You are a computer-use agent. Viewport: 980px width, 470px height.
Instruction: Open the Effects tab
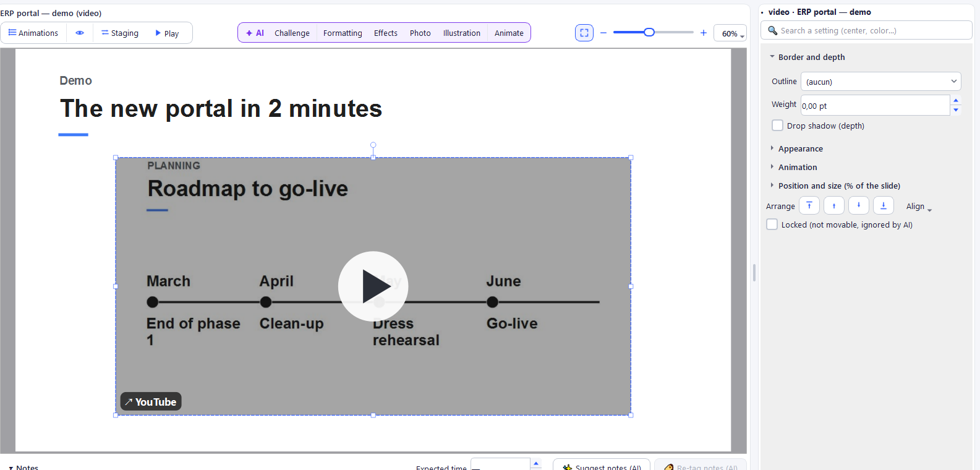click(386, 33)
